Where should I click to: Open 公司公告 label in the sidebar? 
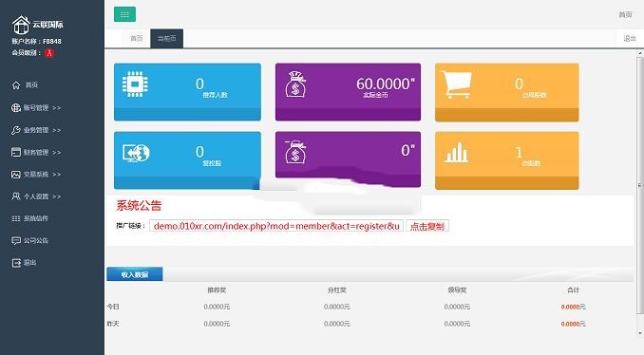coord(36,240)
